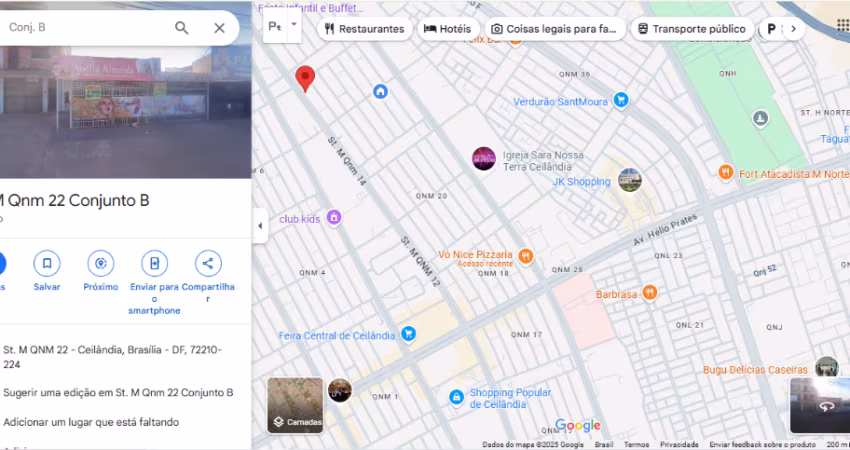The width and height of the screenshot is (850, 450).
Task: Filter map by Restaurantes
Action: [x=365, y=29]
